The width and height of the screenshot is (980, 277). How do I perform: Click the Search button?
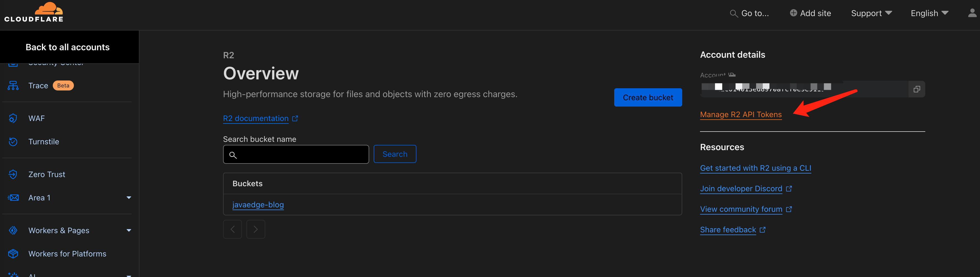395,154
